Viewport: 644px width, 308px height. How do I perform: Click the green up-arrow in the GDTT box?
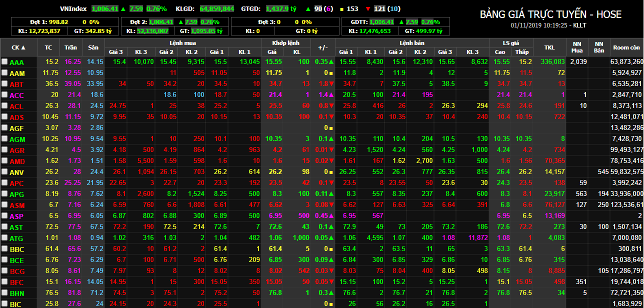tap(399, 22)
